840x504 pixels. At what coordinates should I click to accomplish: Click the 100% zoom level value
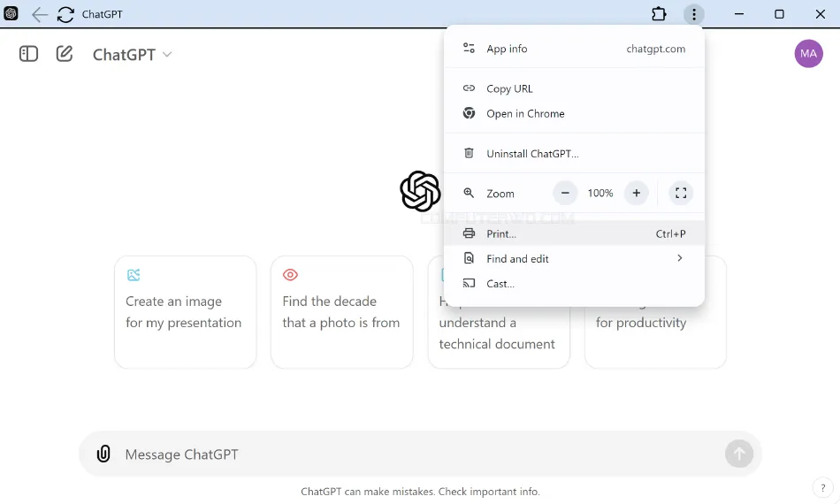(600, 193)
